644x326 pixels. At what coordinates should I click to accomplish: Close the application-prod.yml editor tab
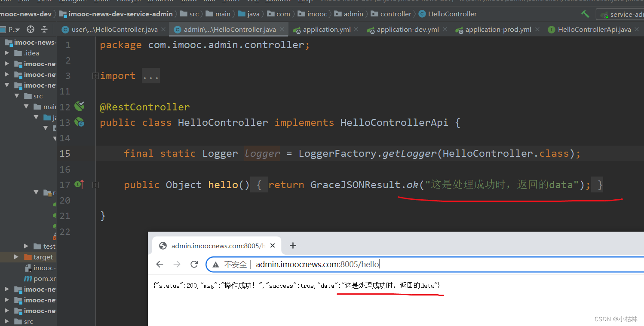click(537, 30)
